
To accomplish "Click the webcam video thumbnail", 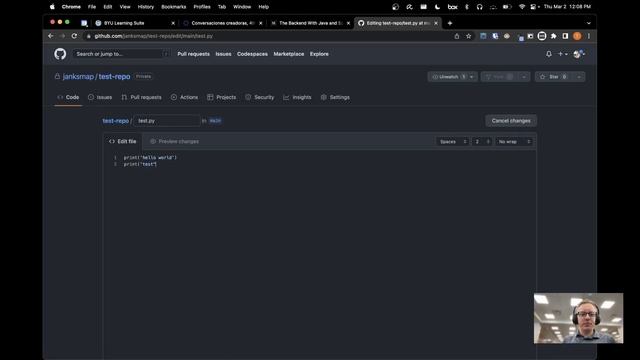I will tap(578, 318).
